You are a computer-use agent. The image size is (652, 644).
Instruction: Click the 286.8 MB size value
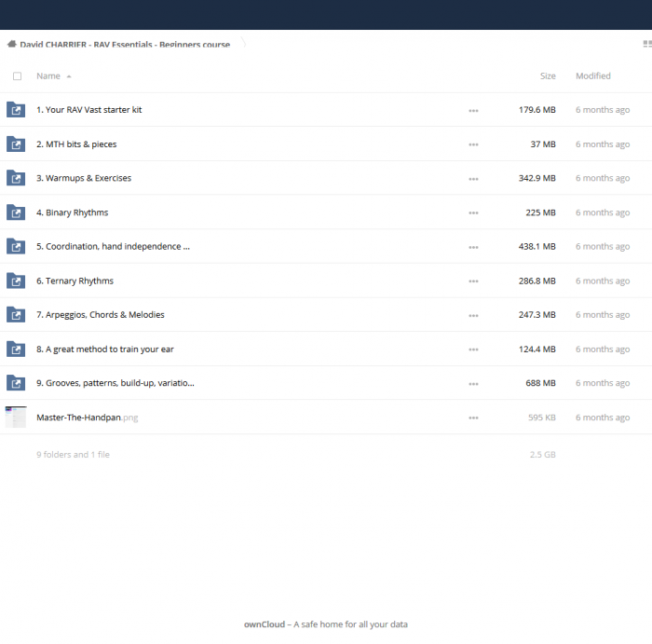click(537, 281)
